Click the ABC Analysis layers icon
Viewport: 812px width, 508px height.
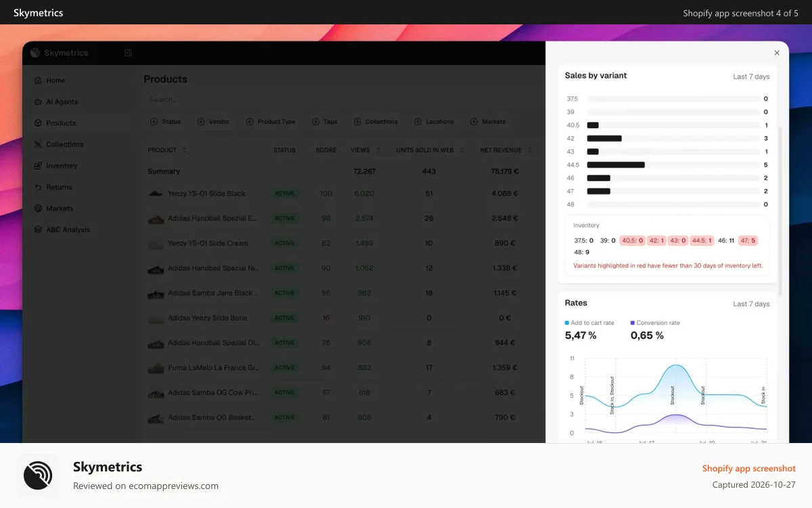[38, 230]
